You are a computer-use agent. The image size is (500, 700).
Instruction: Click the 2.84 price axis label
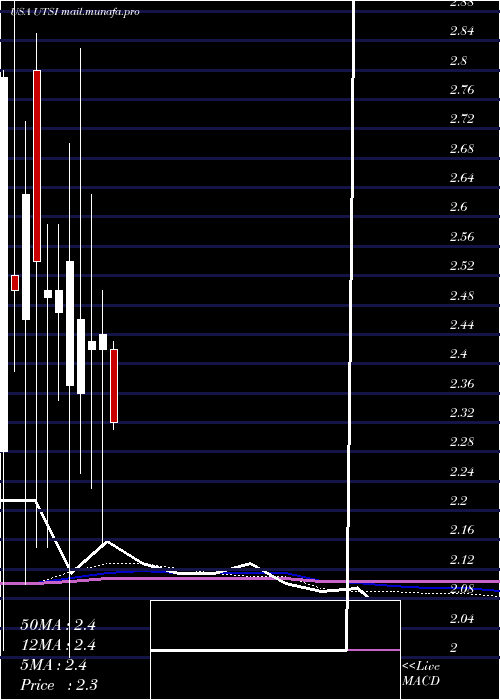tap(462, 31)
